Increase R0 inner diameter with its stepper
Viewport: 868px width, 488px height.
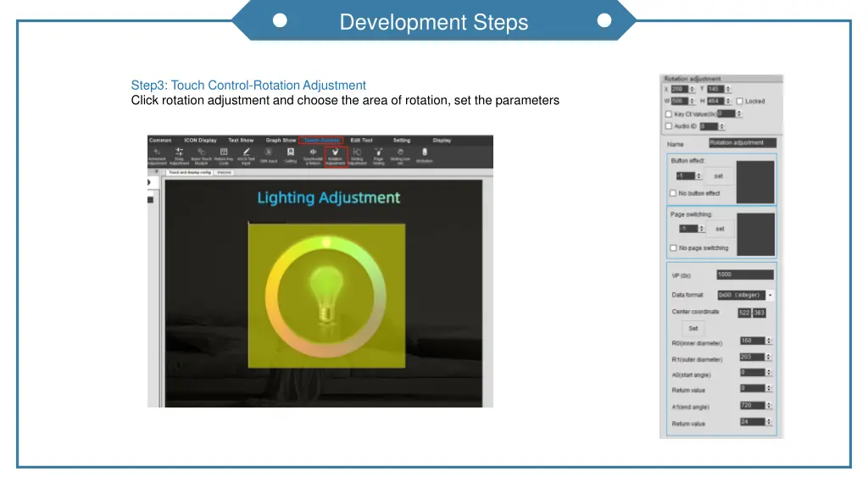coord(767,339)
